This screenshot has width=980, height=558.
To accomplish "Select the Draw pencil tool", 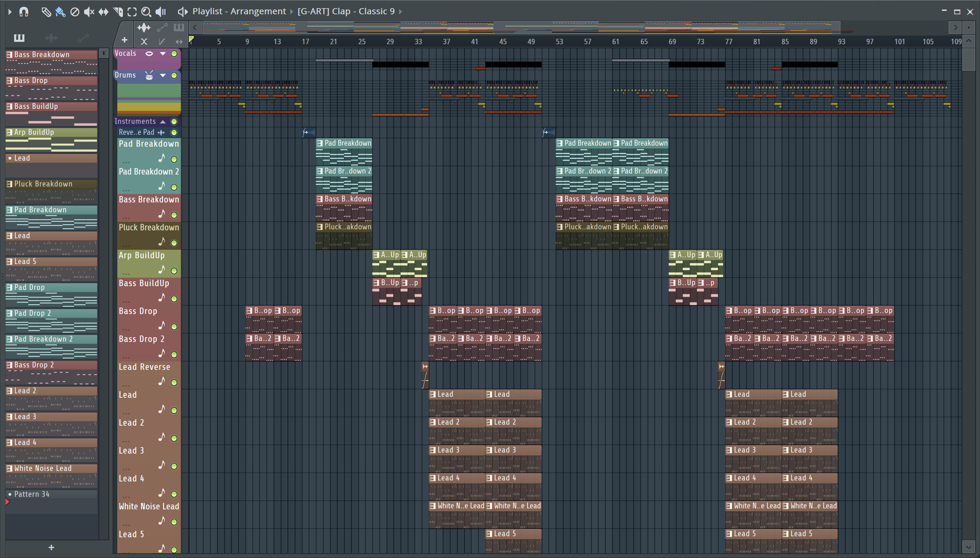I will pyautogui.click(x=46, y=12).
